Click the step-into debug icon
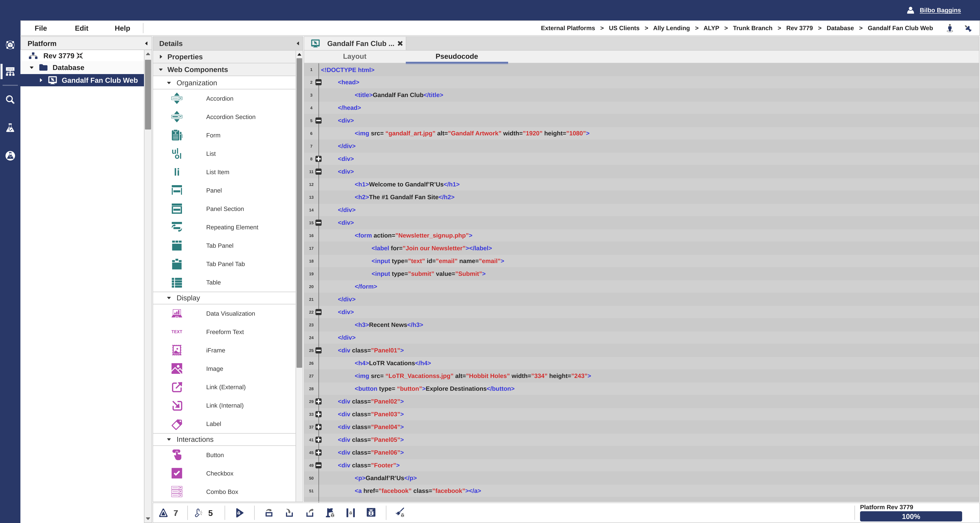 pyautogui.click(x=289, y=513)
